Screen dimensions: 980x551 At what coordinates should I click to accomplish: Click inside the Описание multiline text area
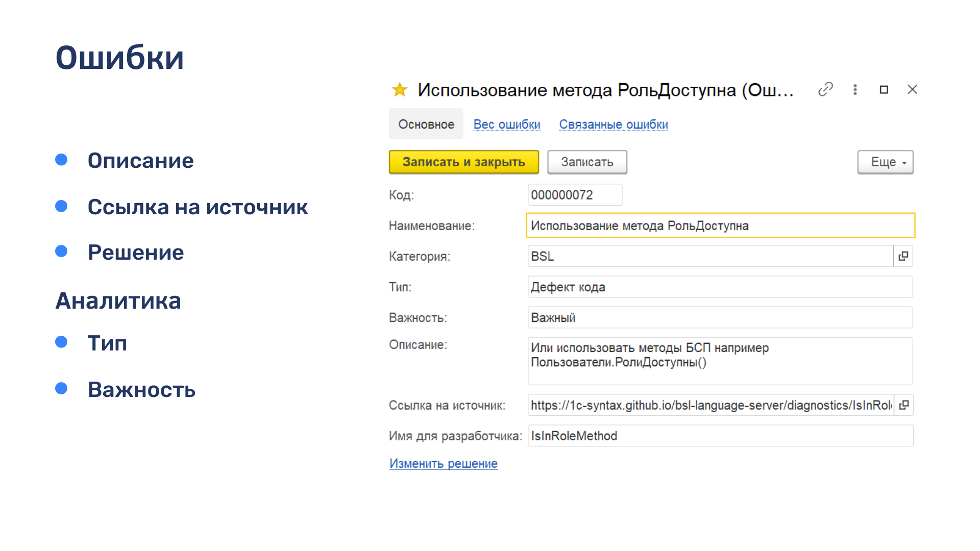[x=720, y=361]
